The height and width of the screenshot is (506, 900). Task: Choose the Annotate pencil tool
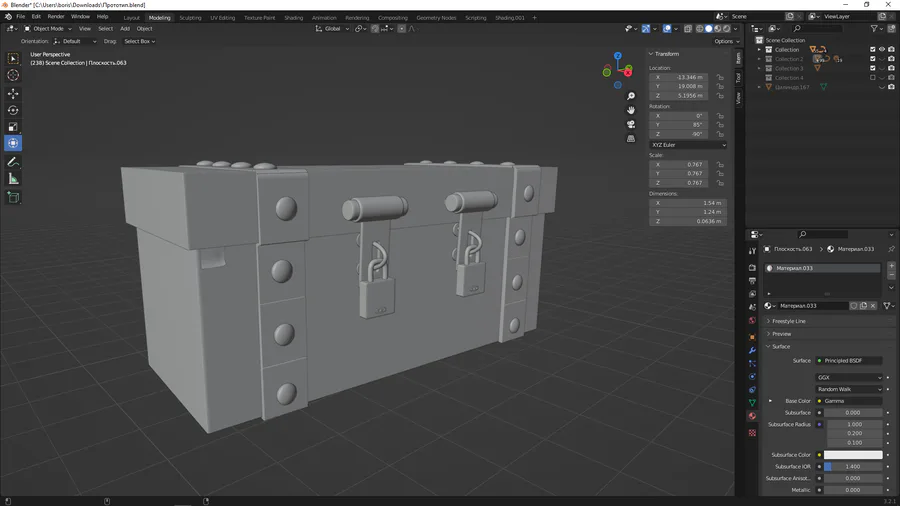tap(13, 162)
